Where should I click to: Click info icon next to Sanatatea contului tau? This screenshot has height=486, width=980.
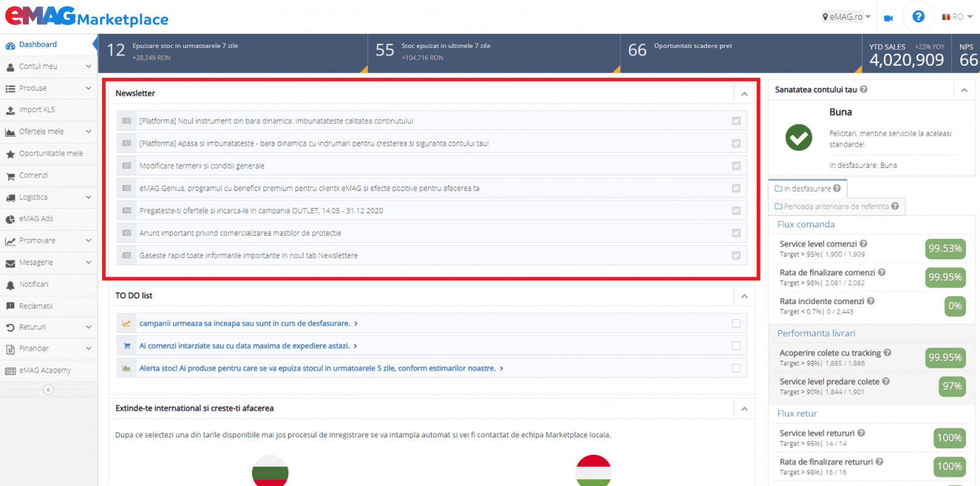pos(864,89)
